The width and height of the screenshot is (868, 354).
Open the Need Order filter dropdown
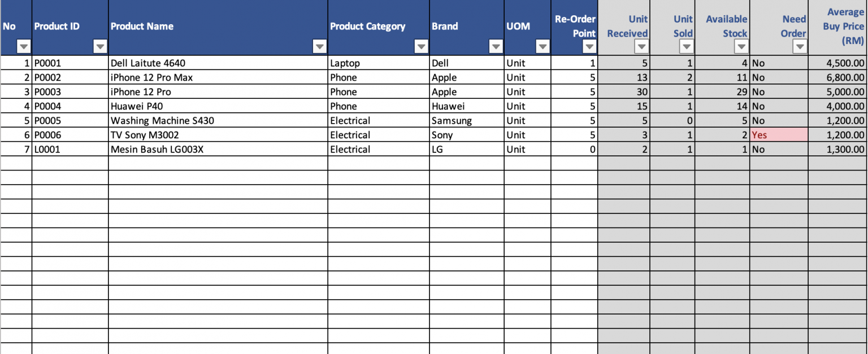800,47
